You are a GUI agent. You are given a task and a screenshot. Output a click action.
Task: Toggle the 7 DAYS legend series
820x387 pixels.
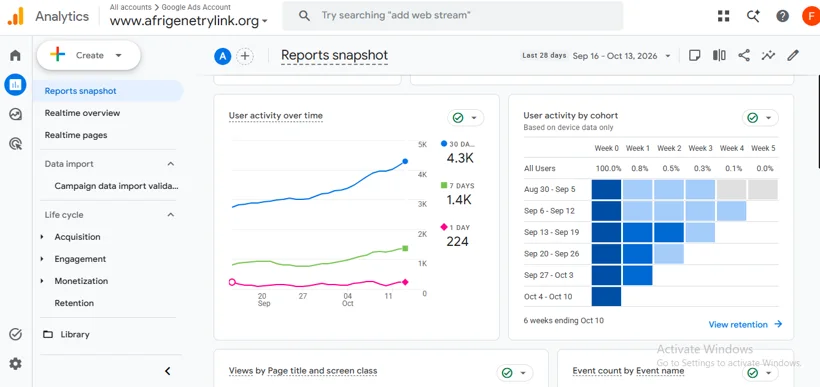[458, 186]
